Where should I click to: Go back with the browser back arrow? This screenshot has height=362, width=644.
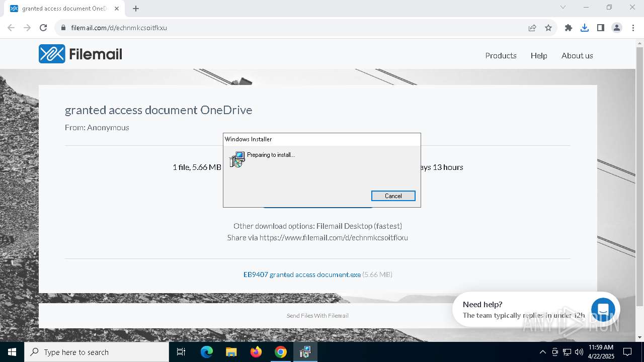coord(11,28)
